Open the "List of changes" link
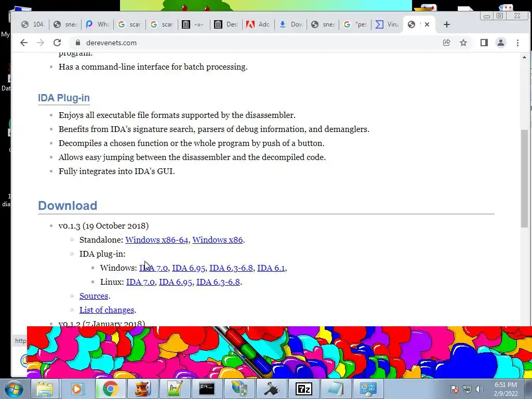Image resolution: width=532 pixels, height=399 pixels. [x=107, y=310]
